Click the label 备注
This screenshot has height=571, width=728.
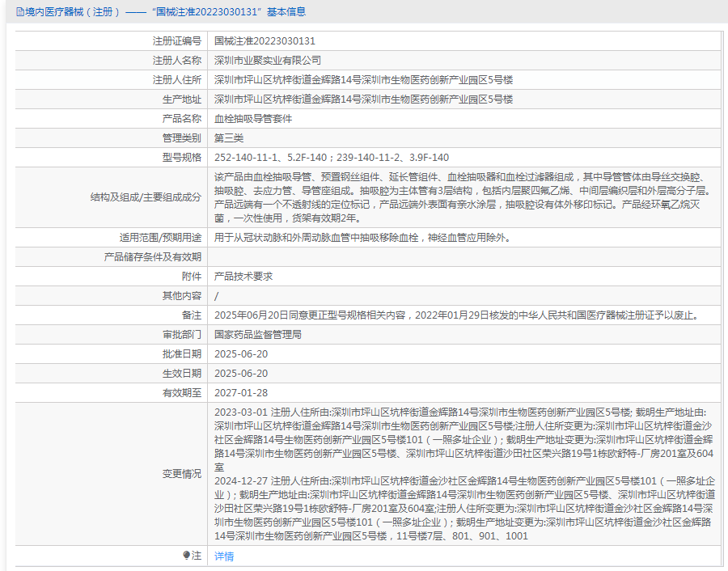tap(191, 315)
